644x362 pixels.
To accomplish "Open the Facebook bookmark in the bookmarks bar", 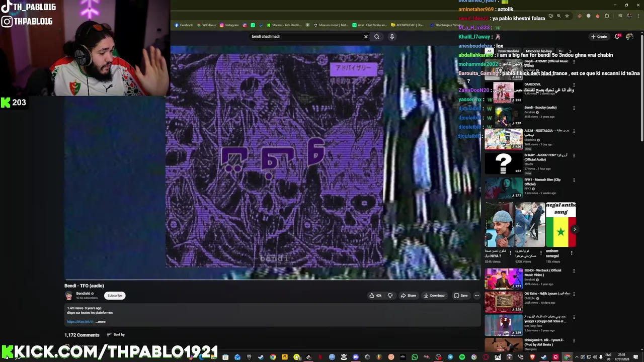I will [184, 25].
